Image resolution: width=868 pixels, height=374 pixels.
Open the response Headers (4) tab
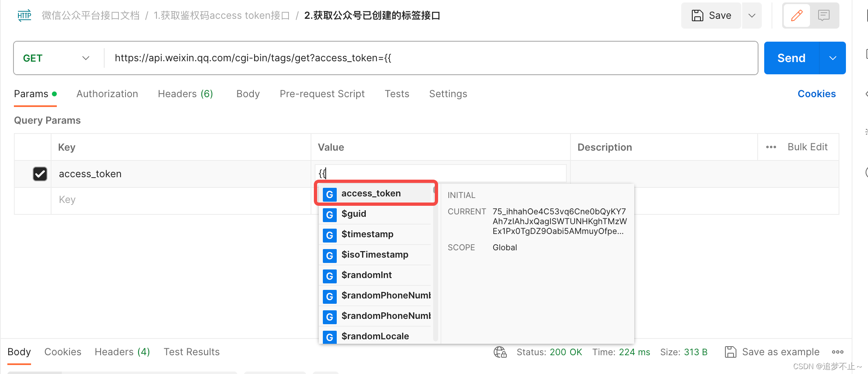122,352
